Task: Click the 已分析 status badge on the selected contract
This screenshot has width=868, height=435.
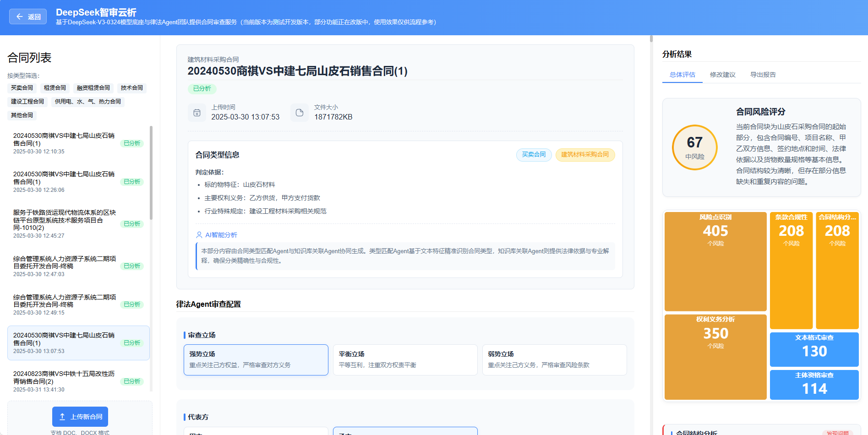Action: coord(131,343)
